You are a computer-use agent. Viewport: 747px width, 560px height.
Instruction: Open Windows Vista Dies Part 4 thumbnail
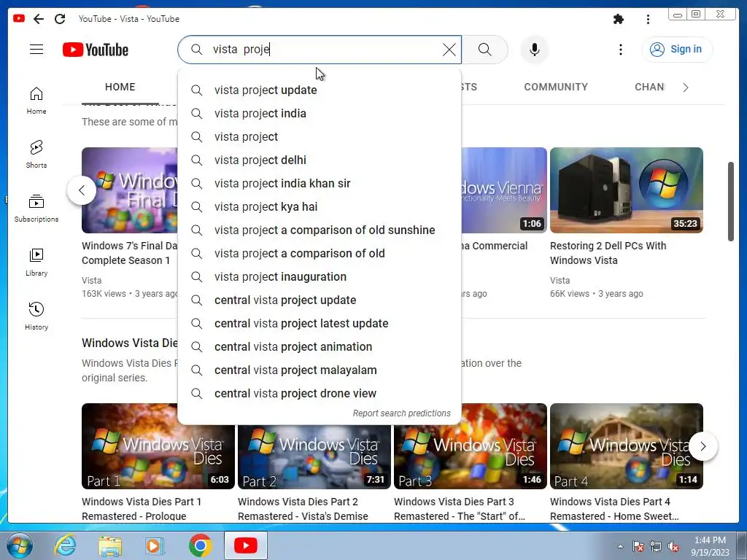tap(627, 446)
